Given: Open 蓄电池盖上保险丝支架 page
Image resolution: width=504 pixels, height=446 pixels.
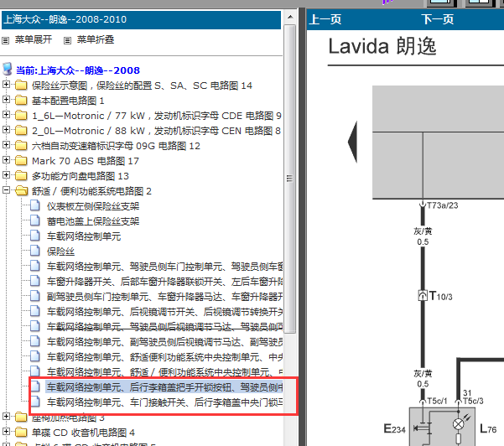Looking at the screenshot, I should coord(93,221).
